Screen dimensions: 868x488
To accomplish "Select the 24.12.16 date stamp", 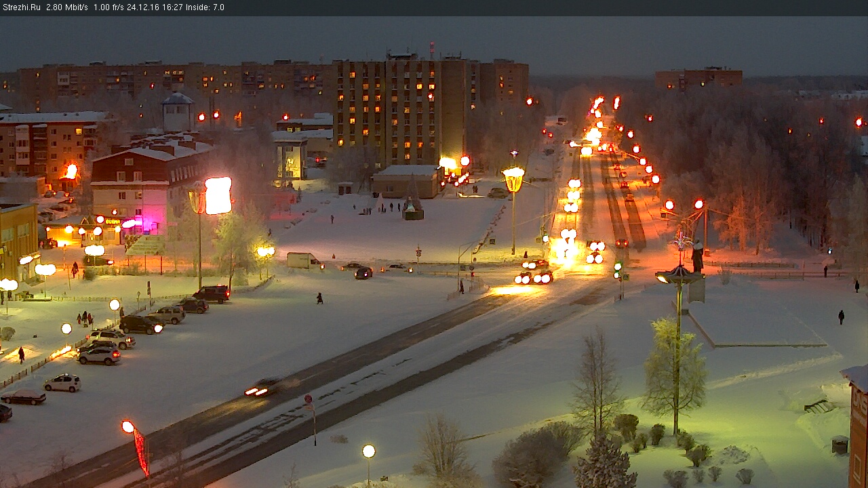I will (143, 7).
